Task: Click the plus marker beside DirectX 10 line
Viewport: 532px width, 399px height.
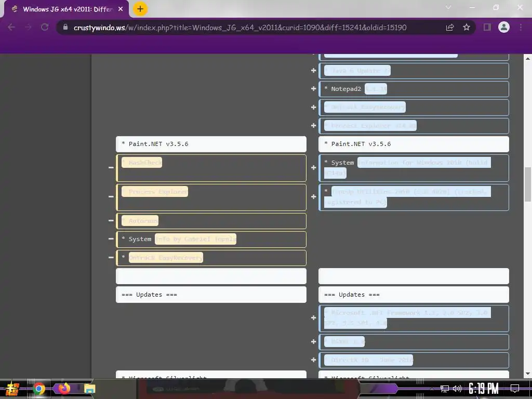Action: pyautogui.click(x=313, y=360)
